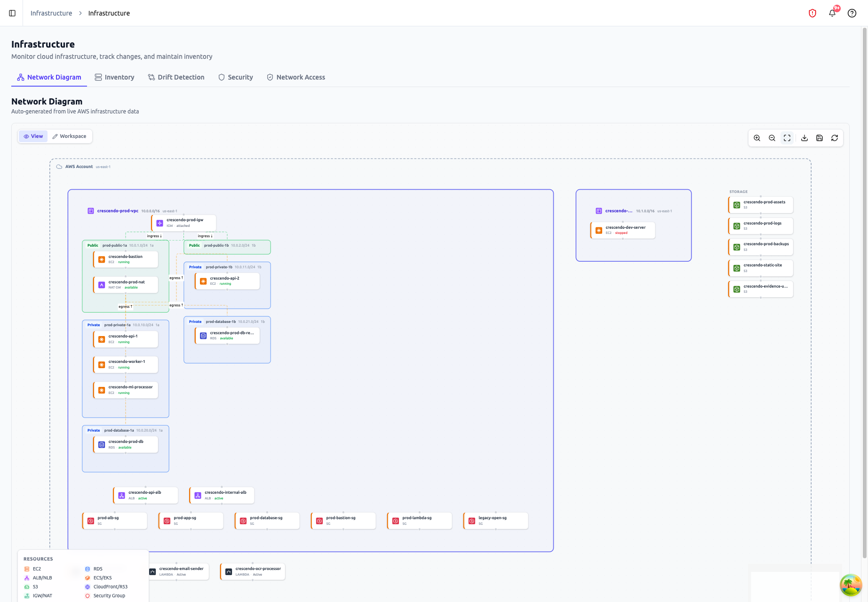Click the CloudFront/R53 legend entry
The height and width of the screenshot is (602, 868).
[x=106, y=587]
